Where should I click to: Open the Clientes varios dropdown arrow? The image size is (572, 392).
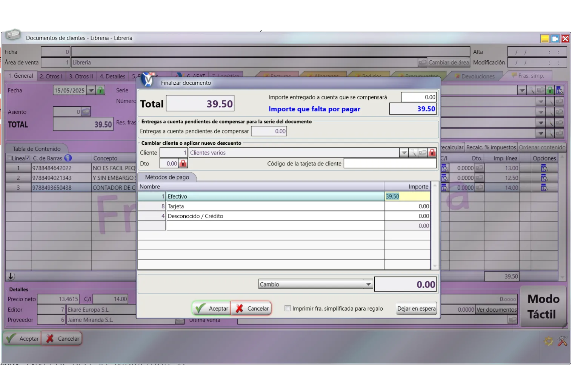404,153
